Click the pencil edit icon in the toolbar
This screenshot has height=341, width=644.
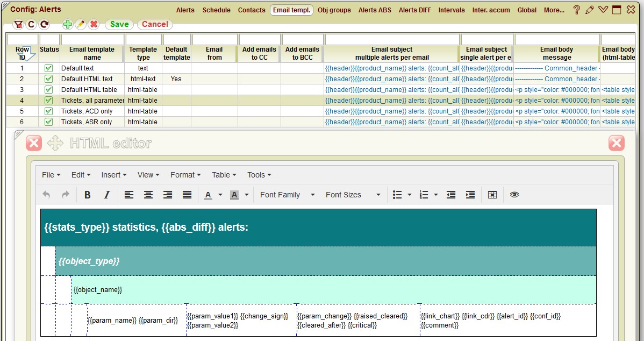(81, 24)
